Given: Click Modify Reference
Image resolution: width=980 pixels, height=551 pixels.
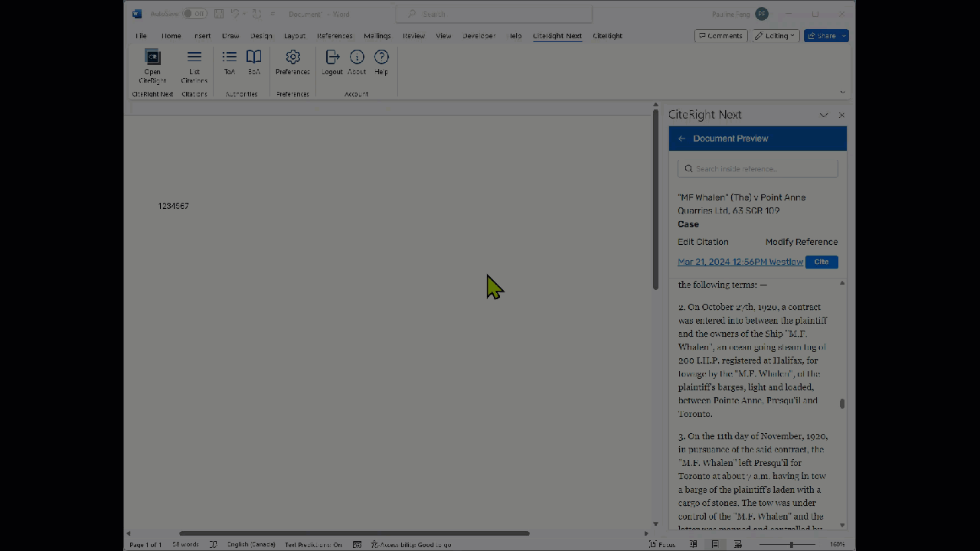Looking at the screenshot, I should pos(802,242).
